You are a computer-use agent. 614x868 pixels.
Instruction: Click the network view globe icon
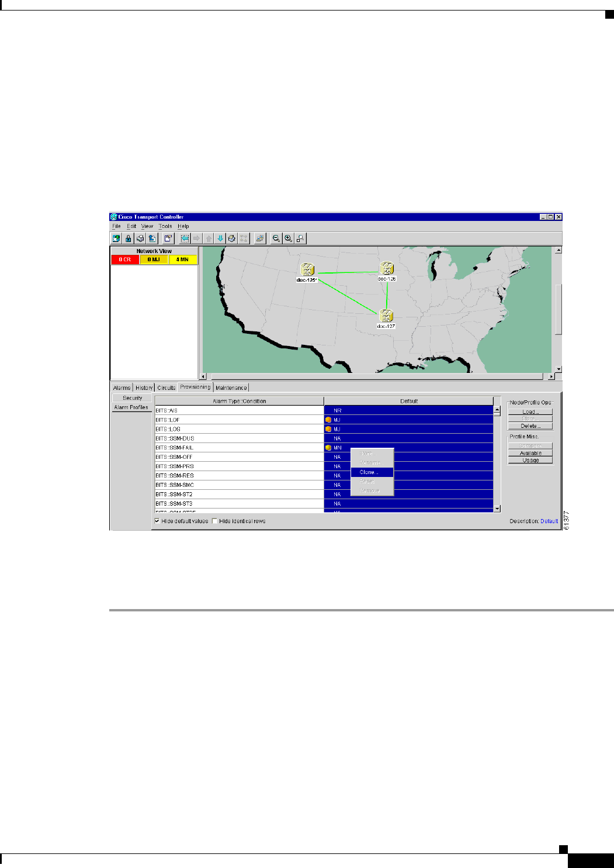pyautogui.click(x=232, y=238)
